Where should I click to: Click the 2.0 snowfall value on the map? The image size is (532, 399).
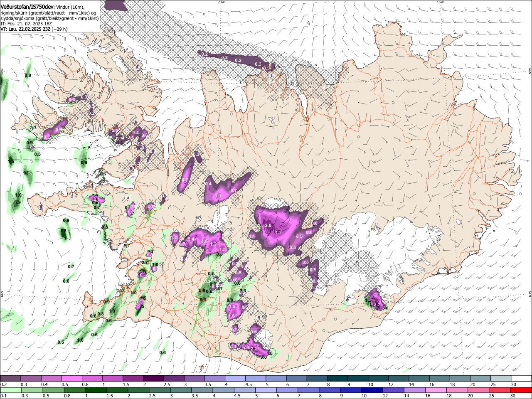[x=268, y=226]
